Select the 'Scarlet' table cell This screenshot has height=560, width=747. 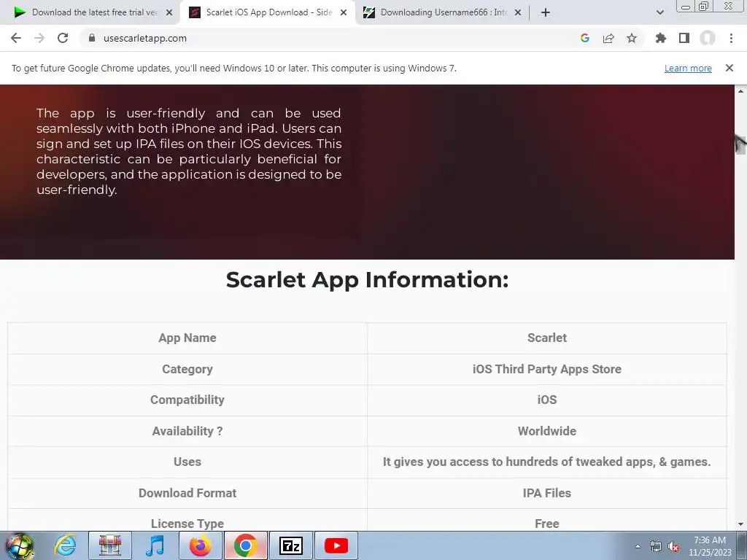(x=547, y=338)
